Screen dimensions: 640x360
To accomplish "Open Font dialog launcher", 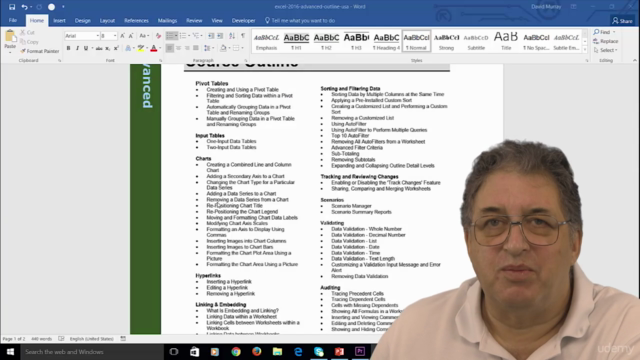I will click(x=160, y=60).
